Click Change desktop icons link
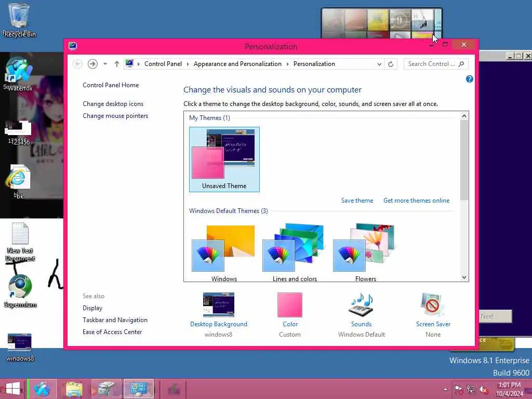 tap(113, 104)
